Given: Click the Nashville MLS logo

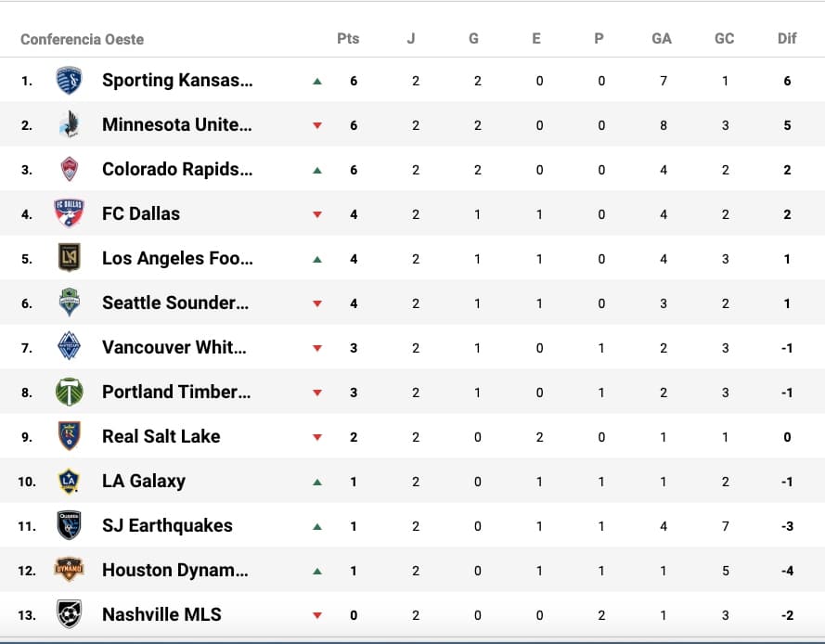Looking at the screenshot, I should coord(69,614).
